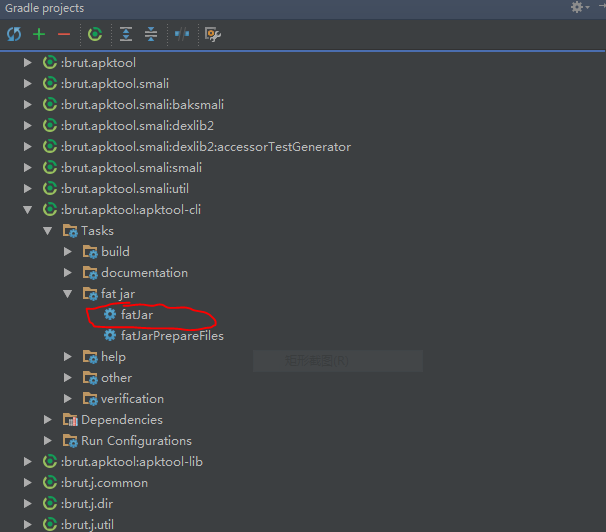Expand :brut.apktool.smali:smali node
Image resolution: width=606 pixels, height=532 pixels.
point(27,167)
